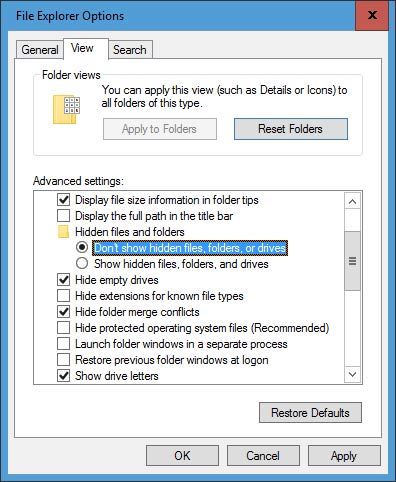Click the Hidden files and folders label
The width and height of the screenshot is (396, 482).
click(130, 232)
